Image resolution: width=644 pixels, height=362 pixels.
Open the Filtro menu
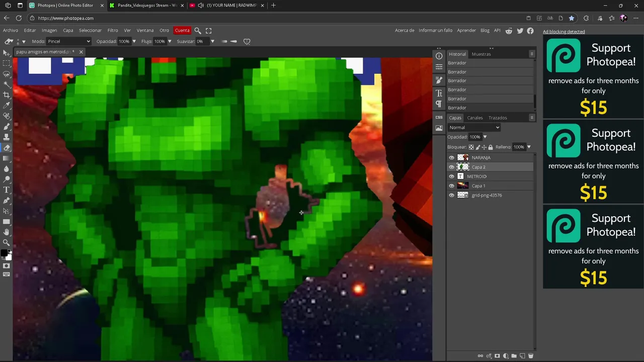coord(113,31)
